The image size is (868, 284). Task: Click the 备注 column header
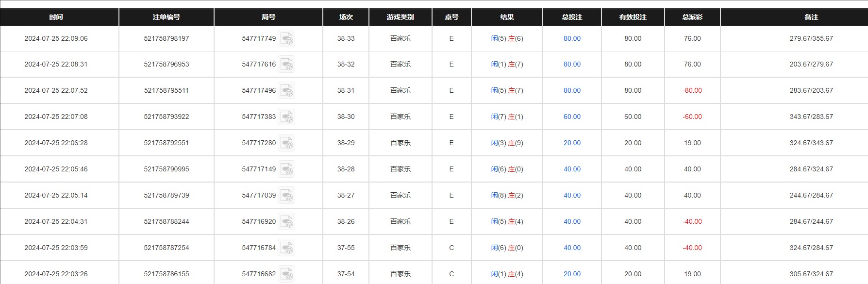pyautogui.click(x=811, y=17)
